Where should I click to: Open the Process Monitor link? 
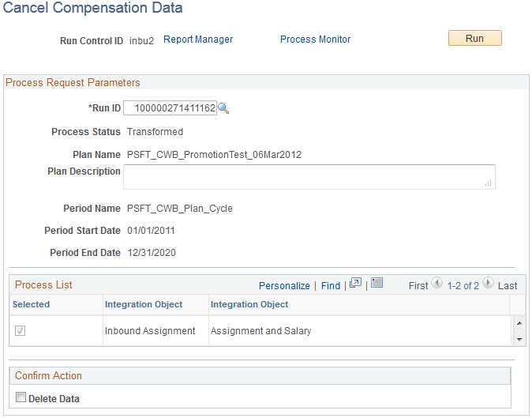[x=315, y=40]
